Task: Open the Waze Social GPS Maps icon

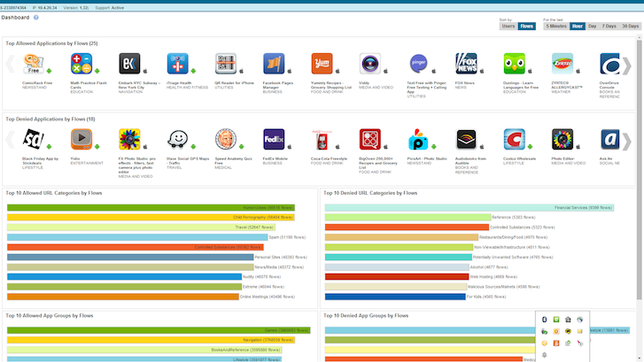Action: pyautogui.click(x=177, y=140)
